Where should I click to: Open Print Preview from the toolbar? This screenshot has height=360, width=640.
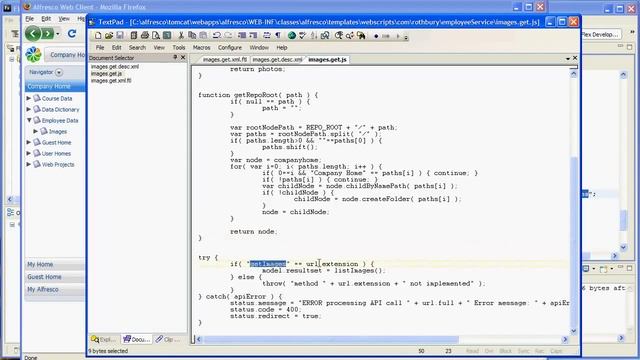156,36
